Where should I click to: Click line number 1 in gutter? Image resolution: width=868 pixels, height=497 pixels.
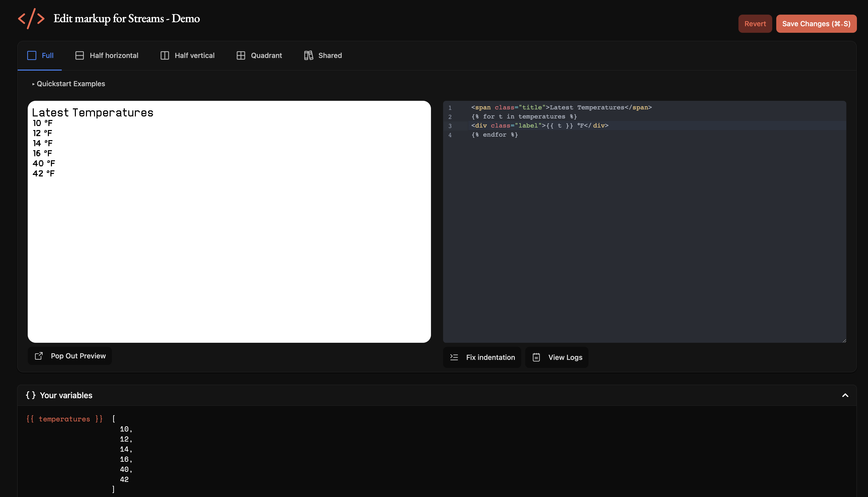pyautogui.click(x=450, y=108)
